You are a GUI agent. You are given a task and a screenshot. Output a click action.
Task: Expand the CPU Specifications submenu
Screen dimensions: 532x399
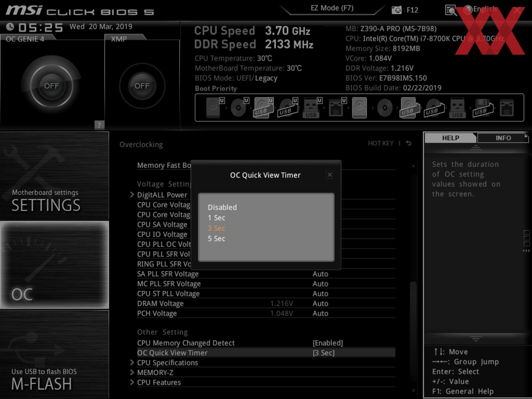point(167,363)
